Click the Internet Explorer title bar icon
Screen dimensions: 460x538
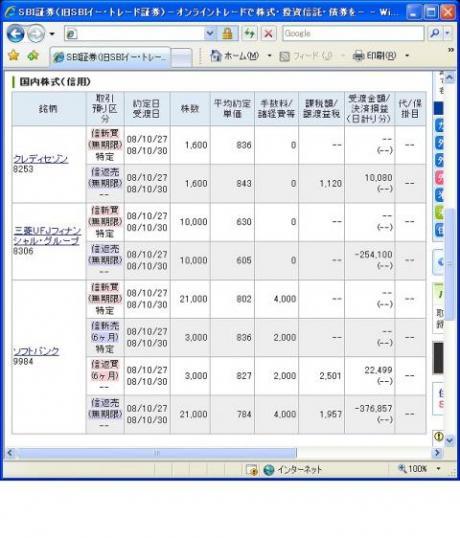[x=10, y=12]
